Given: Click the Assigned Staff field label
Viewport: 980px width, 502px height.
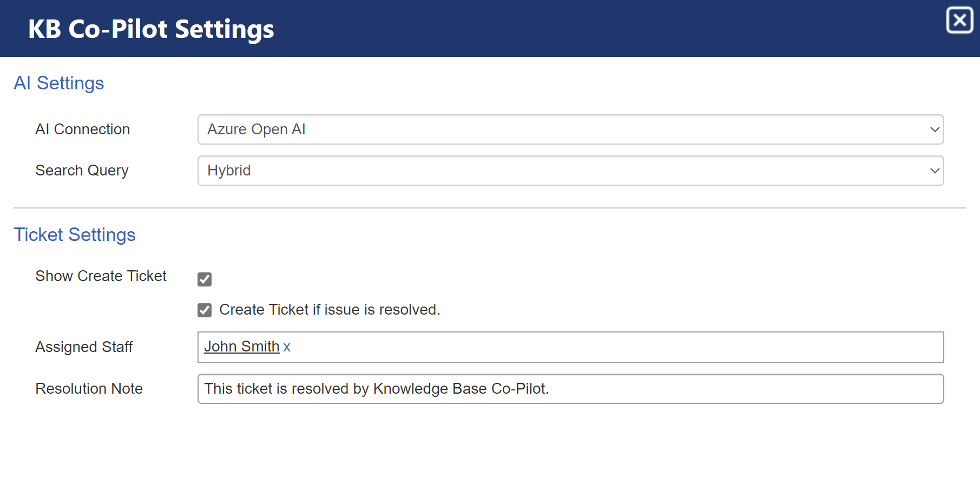Looking at the screenshot, I should tap(84, 347).
